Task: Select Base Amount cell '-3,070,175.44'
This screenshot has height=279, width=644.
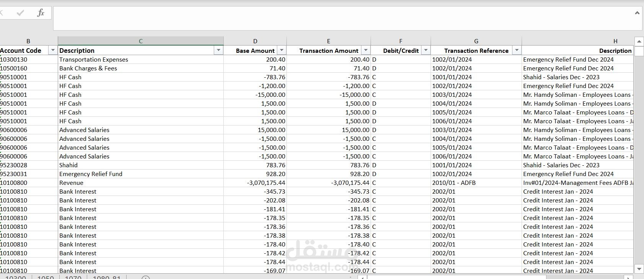Action: coord(255,183)
